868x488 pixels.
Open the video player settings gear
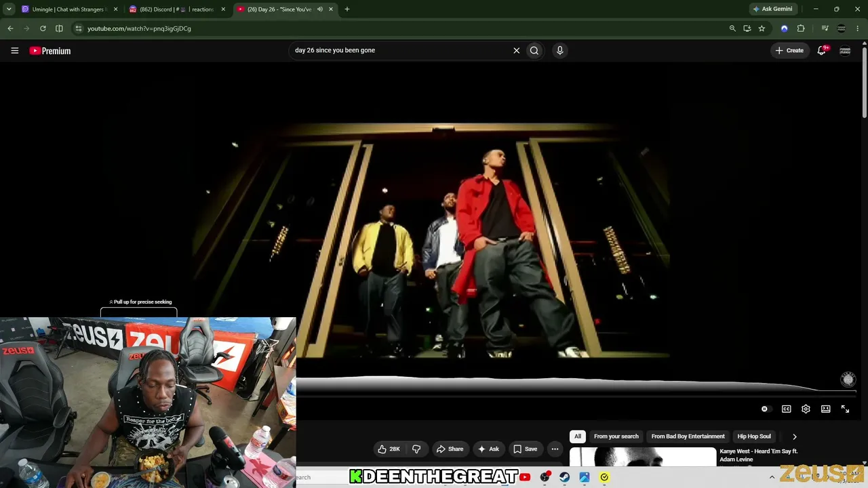[806, 409]
